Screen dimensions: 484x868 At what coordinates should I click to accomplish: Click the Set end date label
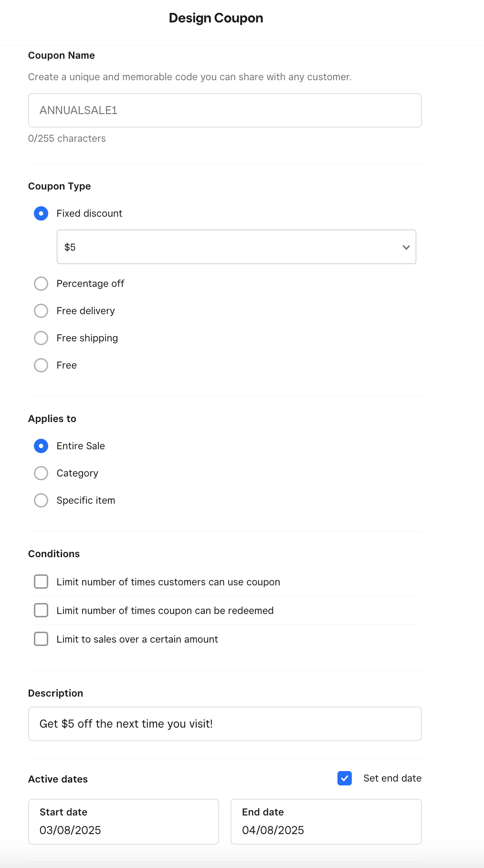[392, 778]
